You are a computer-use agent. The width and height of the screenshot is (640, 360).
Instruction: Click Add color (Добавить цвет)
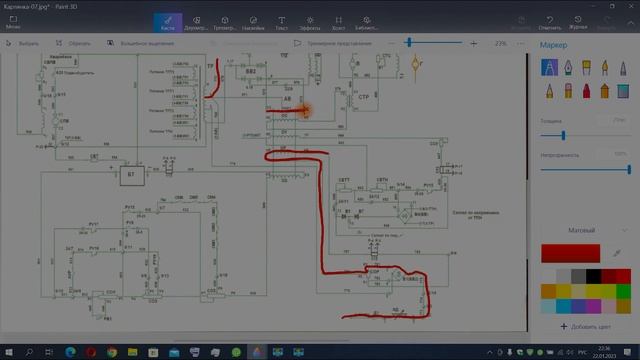pyautogui.click(x=586, y=327)
